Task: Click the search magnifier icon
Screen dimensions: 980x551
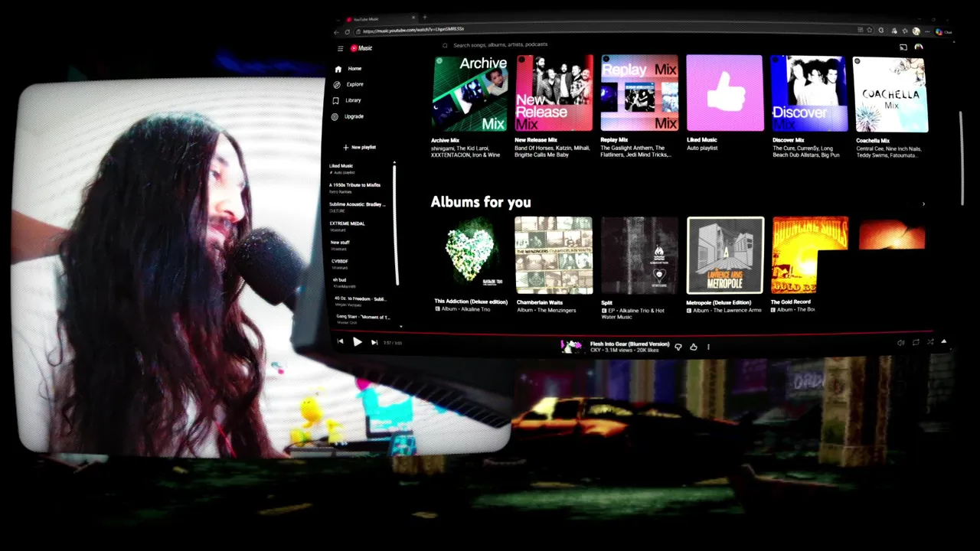Action: [445, 45]
